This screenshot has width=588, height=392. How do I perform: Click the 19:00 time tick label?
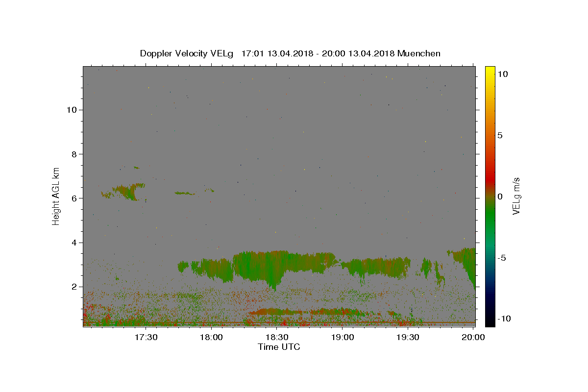[343, 337]
